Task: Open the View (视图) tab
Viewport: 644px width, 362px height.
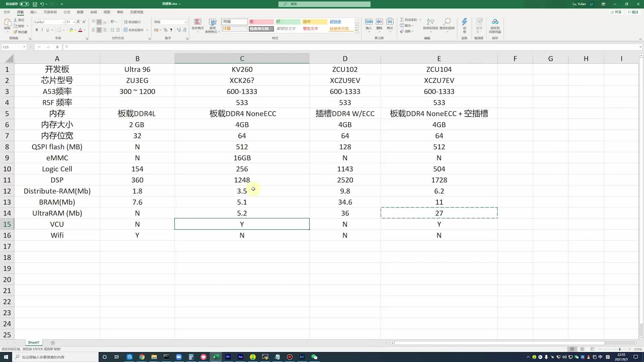Action: (107, 12)
